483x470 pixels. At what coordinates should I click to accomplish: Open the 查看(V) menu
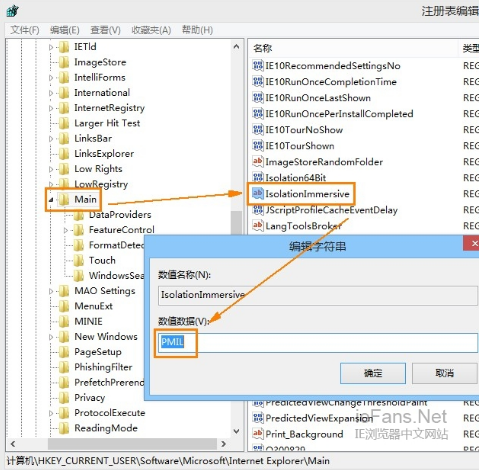point(105,30)
